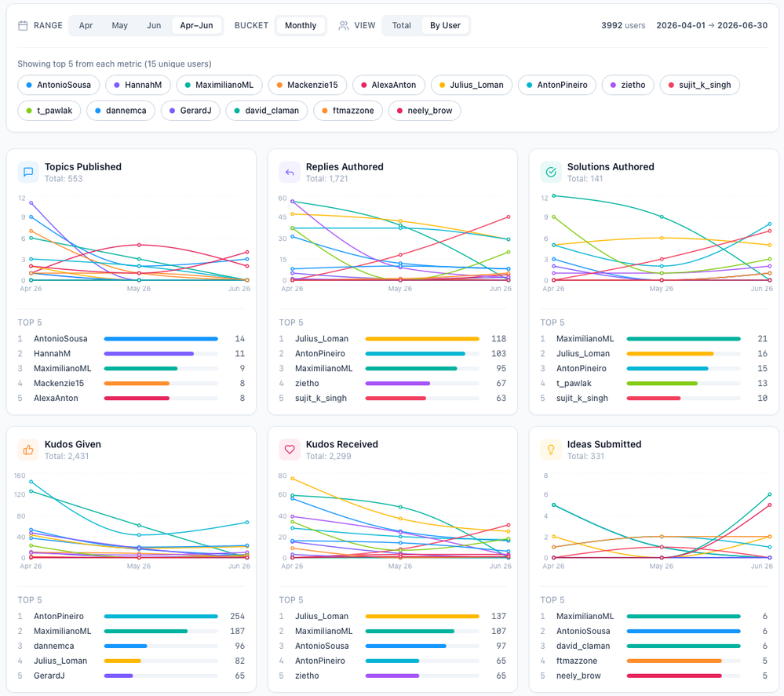Click the HannahM purple color dot

click(x=116, y=85)
